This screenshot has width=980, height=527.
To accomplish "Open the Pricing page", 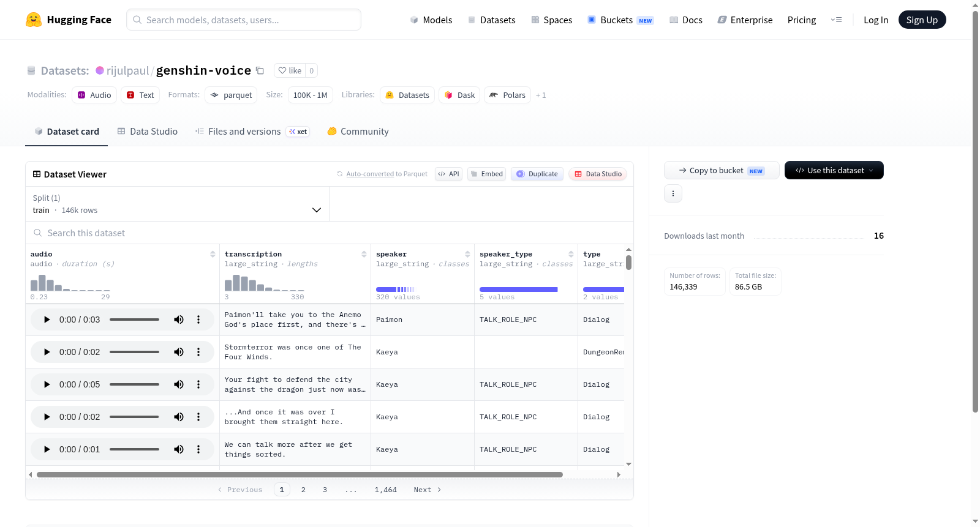I will click(x=802, y=20).
